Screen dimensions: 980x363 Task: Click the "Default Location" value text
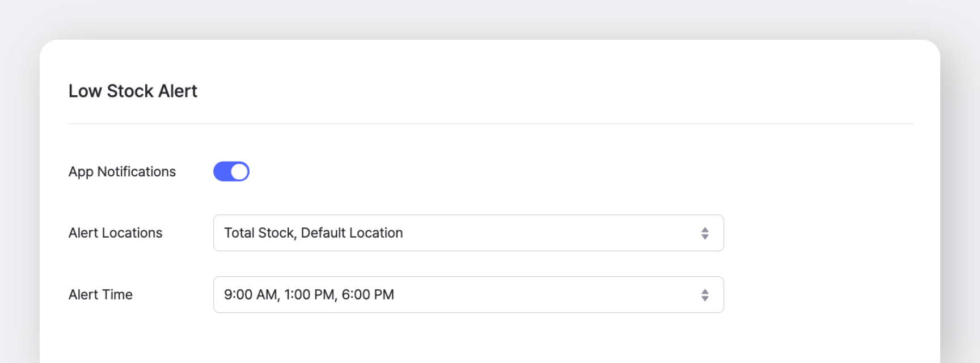(x=352, y=233)
